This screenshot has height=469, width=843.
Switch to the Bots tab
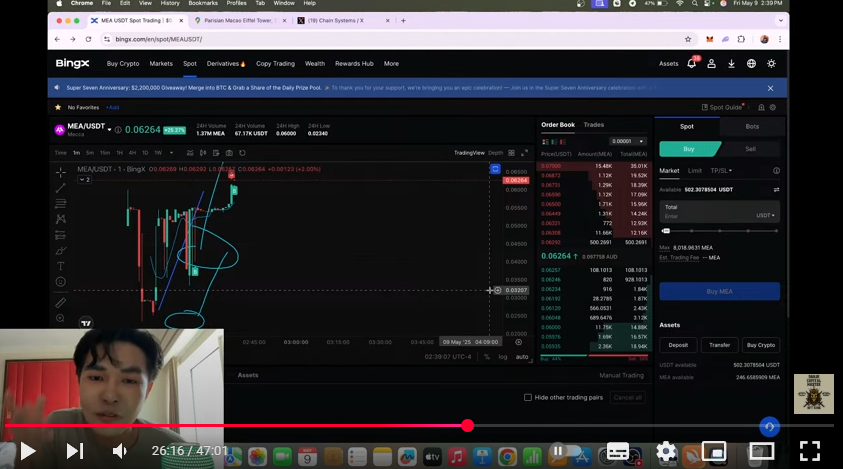[752, 126]
